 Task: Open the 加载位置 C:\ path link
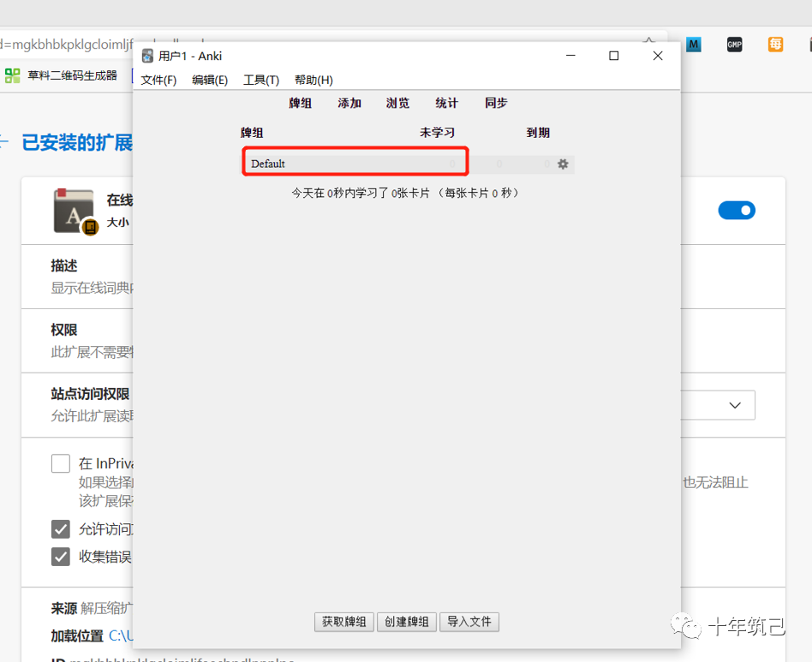tap(121, 635)
